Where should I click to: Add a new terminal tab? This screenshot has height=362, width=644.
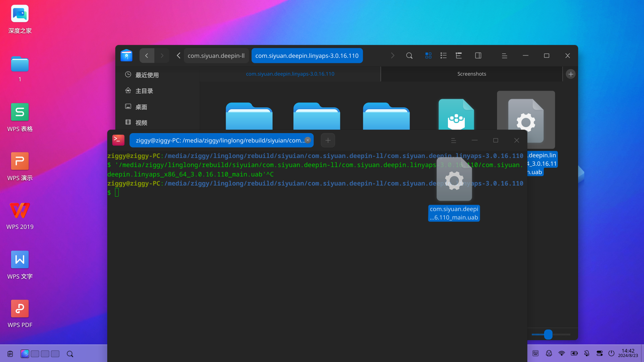(x=328, y=140)
